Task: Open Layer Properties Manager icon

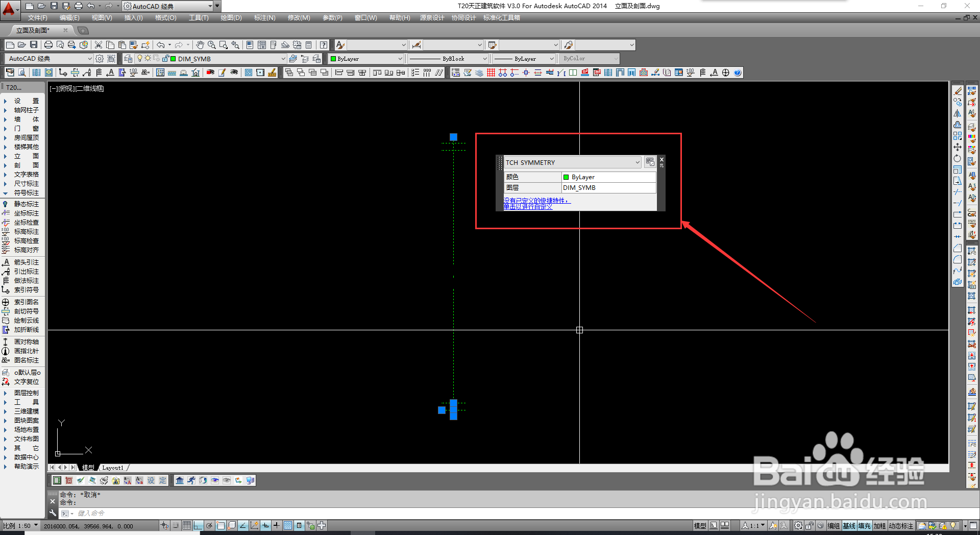Action: coord(128,59)
